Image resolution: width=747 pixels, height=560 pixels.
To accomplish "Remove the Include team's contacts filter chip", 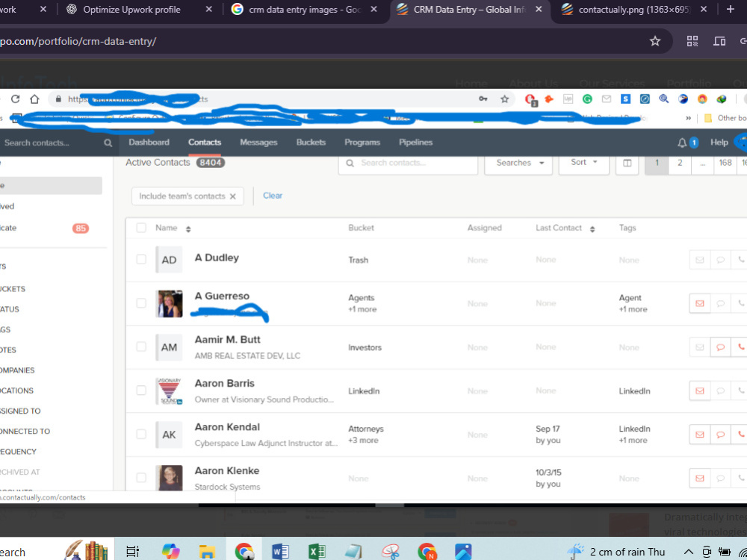I will pos(232,196).
